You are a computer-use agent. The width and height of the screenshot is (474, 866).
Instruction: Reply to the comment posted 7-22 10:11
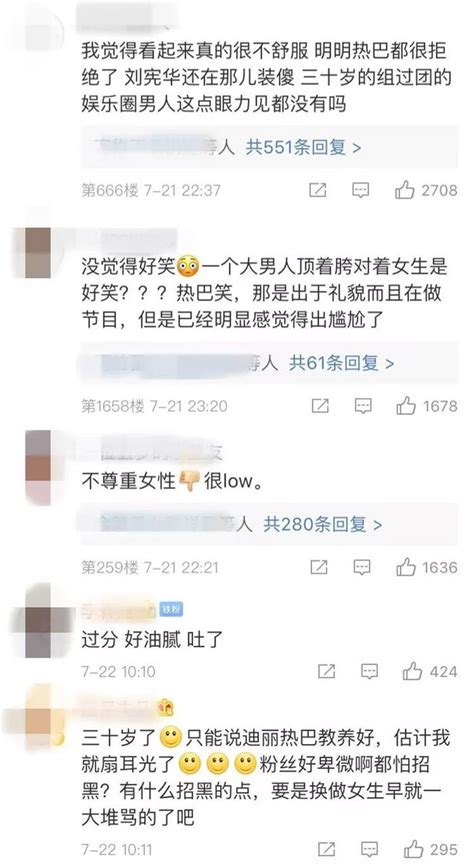tap(369, 849)
